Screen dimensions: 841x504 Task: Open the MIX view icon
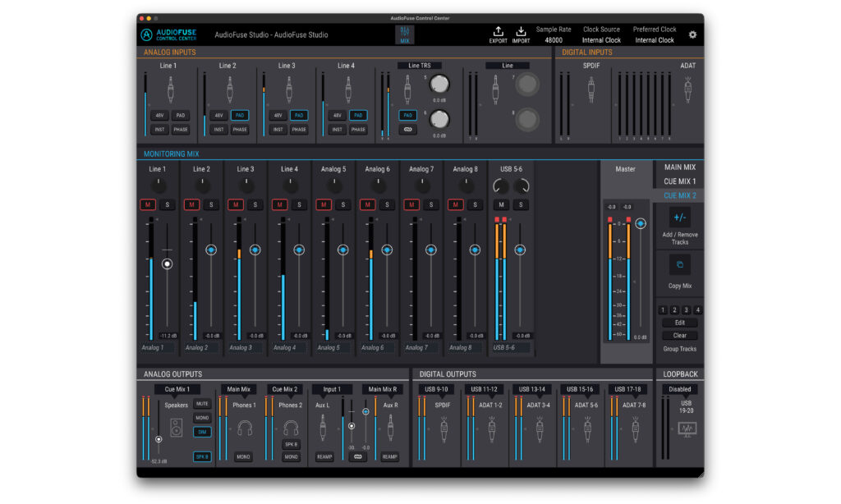point(404,34)
